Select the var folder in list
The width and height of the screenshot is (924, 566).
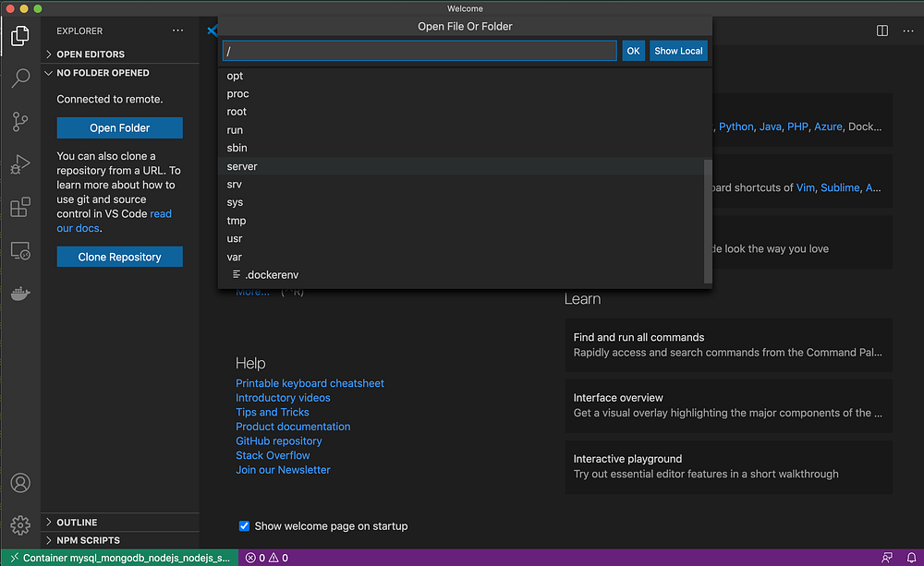click(461, 257)
